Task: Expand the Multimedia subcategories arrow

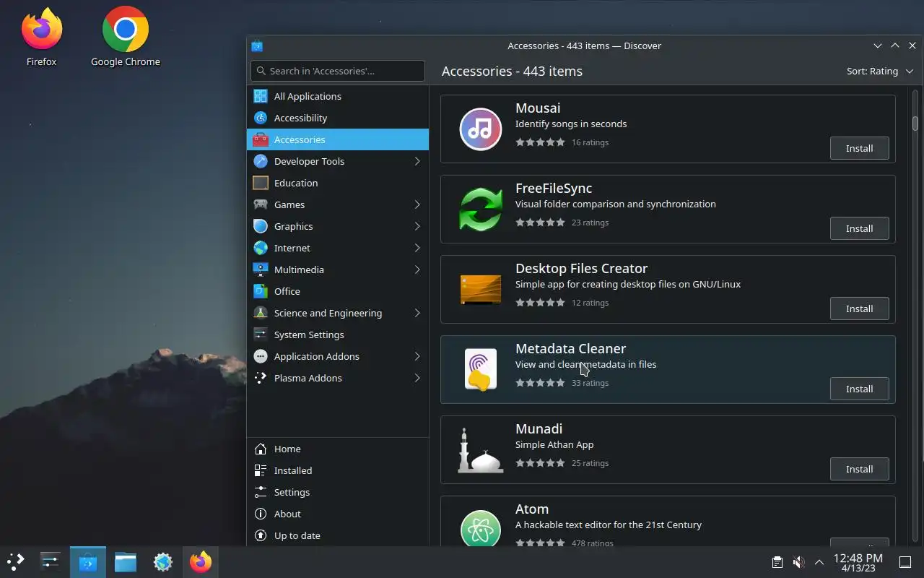Action: (x=417, y=269)
